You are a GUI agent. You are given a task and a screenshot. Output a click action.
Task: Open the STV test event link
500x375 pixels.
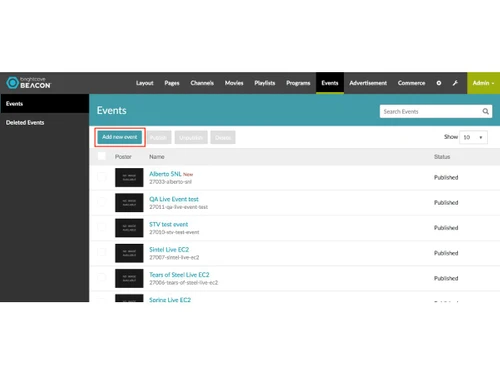[x=169, y=224]
